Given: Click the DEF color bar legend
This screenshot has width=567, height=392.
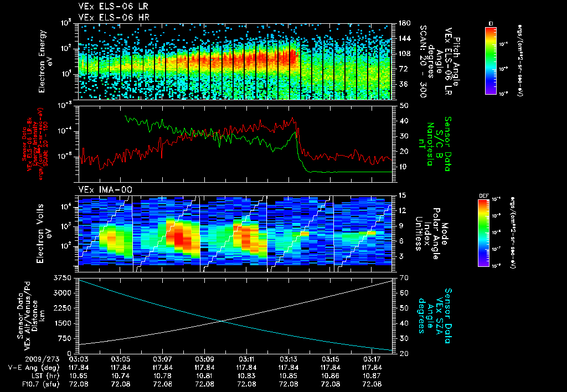Looking at the screenshot, I should [x=483, y=233].
